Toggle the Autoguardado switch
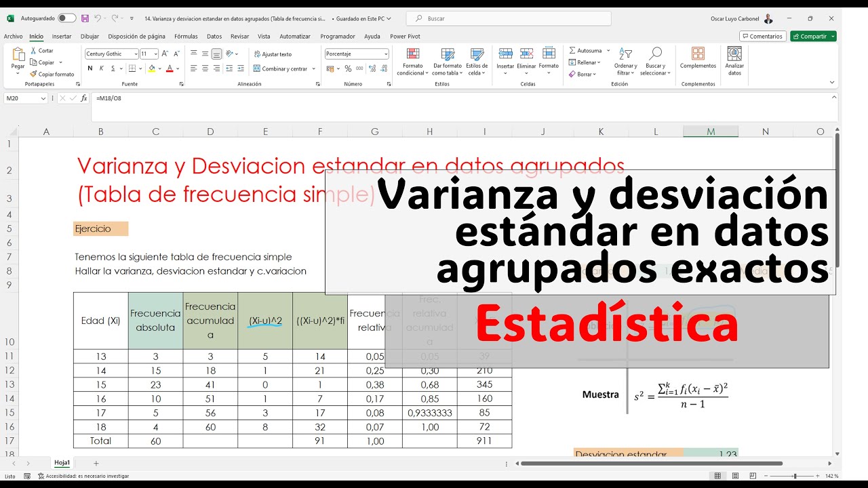868x488 pixels. pos(66,18)
